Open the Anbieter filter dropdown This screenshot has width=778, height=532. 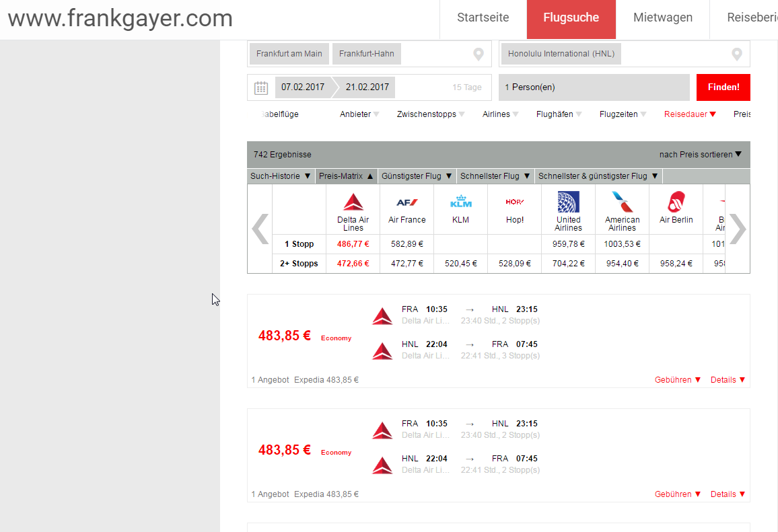[359, 114]
